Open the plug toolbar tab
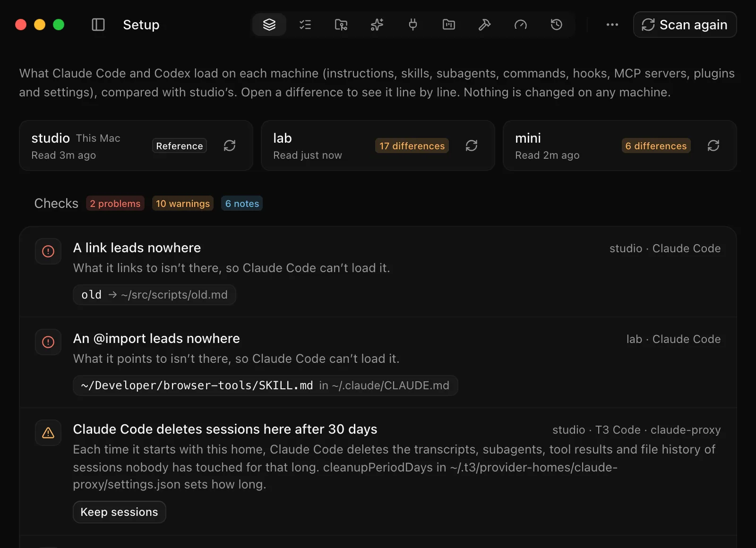 (x=413, y=25)
